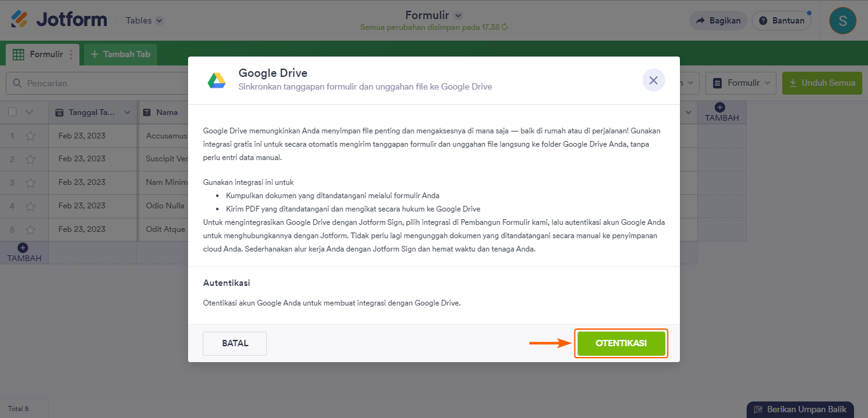The height and width of the screenshot is (418, 868).
Task: Click the Odio Nulla name cell
Action: (163, 206)
